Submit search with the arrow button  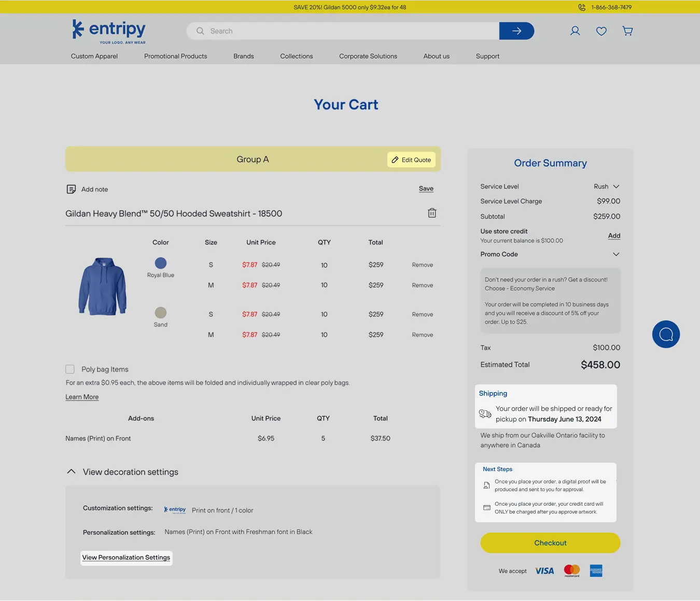pos(516,31)
